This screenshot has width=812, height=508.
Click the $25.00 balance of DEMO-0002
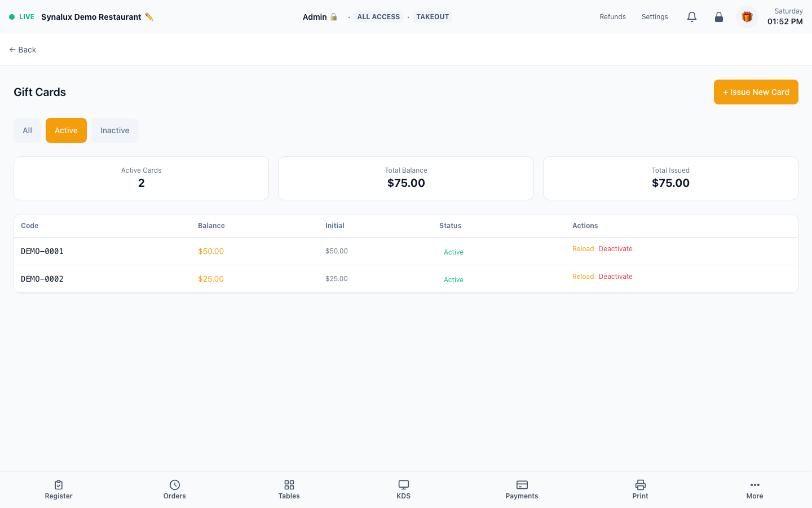211,279
